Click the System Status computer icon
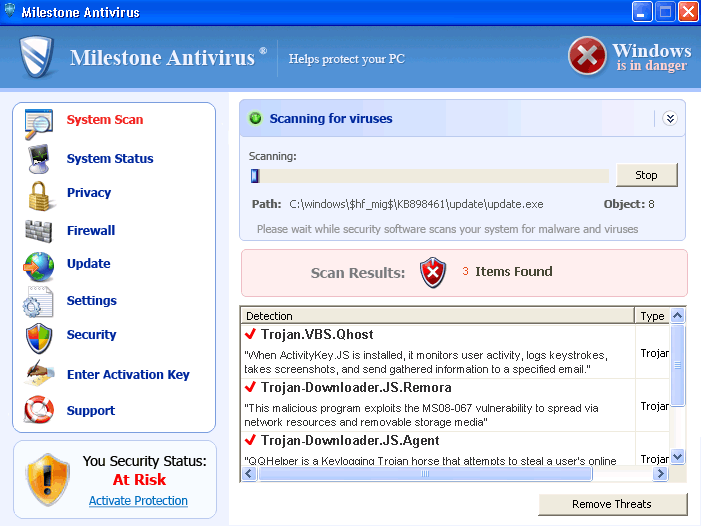This screenshot has height=526, width=701. [38, 159]
